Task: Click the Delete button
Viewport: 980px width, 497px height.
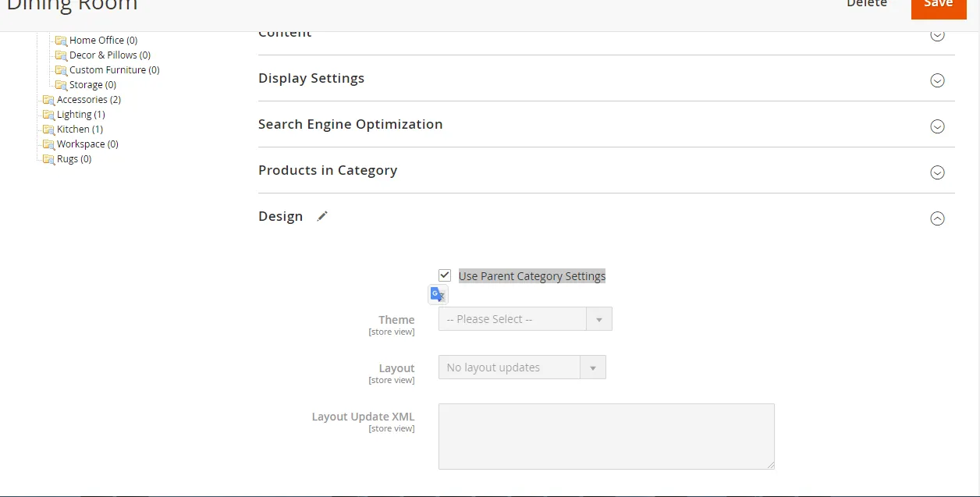Action: (x=867, y=5)
